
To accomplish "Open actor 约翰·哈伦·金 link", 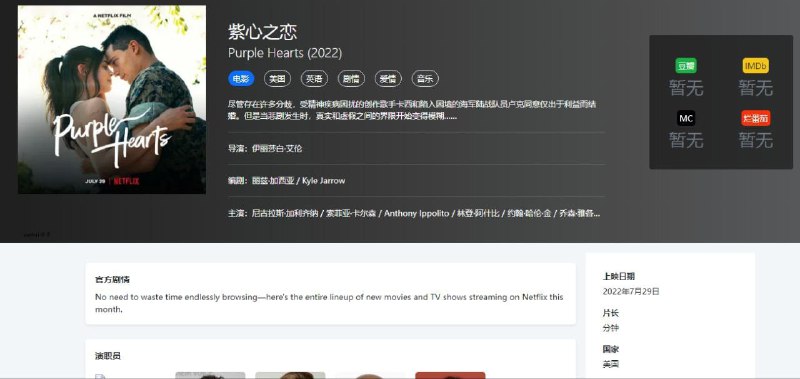I will pyautogui.click(x=529, y=213).
